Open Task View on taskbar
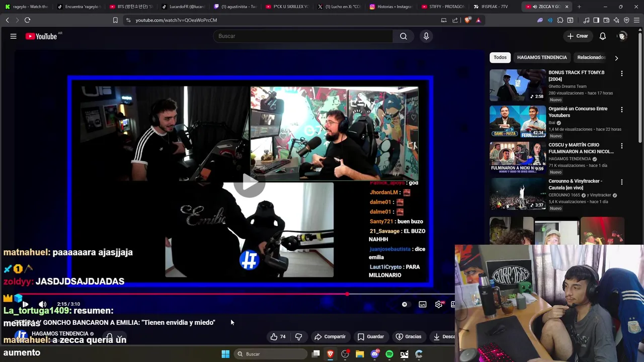The image size is (644, 362). point(316,354)
